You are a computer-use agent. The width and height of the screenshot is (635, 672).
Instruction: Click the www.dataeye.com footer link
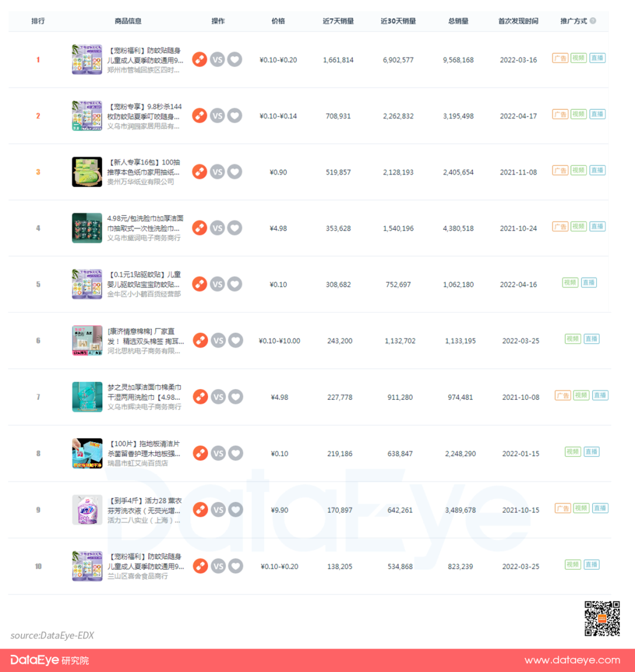pos(572,660)
